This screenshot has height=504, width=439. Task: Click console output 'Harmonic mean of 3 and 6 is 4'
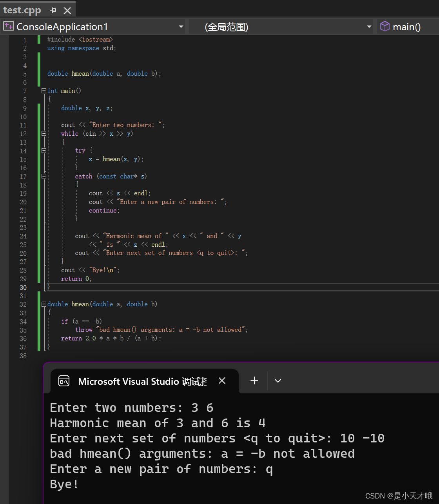[158, 423]
